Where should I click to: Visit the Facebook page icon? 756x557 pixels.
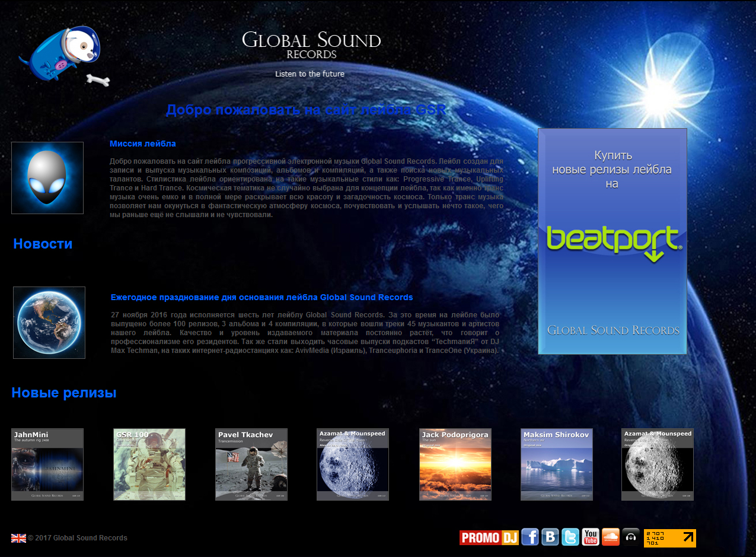[x=530, y=537]
